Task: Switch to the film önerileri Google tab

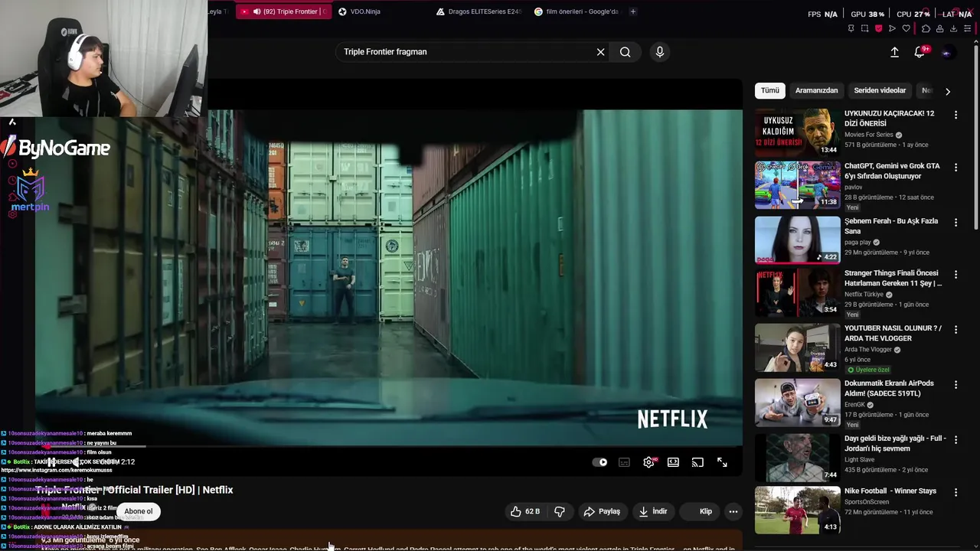Action: coord(577,11)
